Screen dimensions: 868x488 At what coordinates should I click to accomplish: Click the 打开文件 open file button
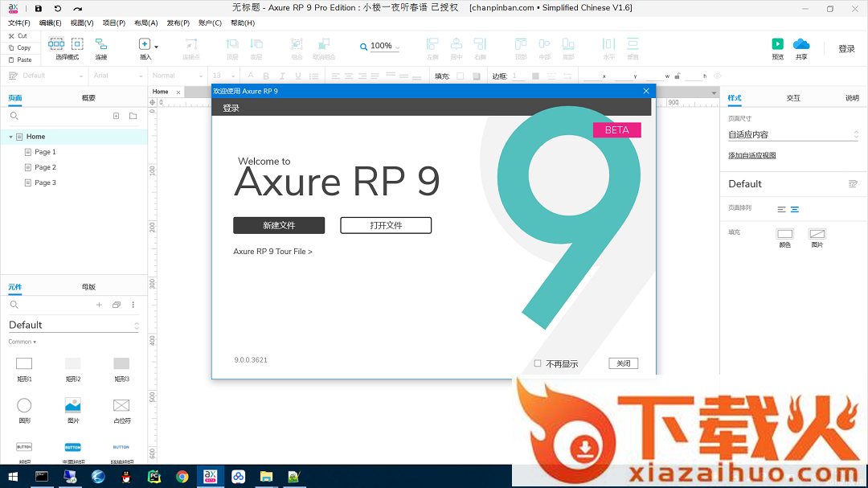click(x=386, y=225)
